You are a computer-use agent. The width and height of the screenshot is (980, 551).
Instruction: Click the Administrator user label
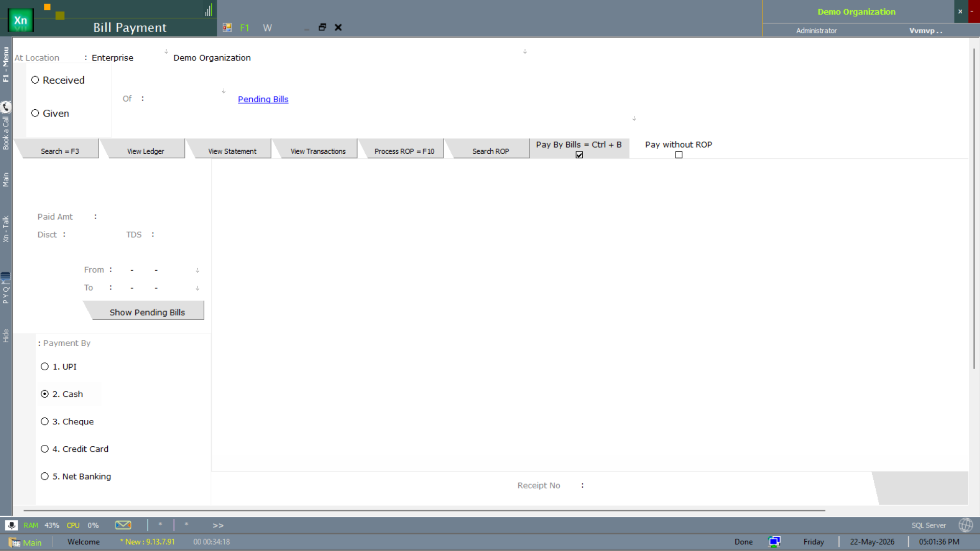(x=816, y=31)
